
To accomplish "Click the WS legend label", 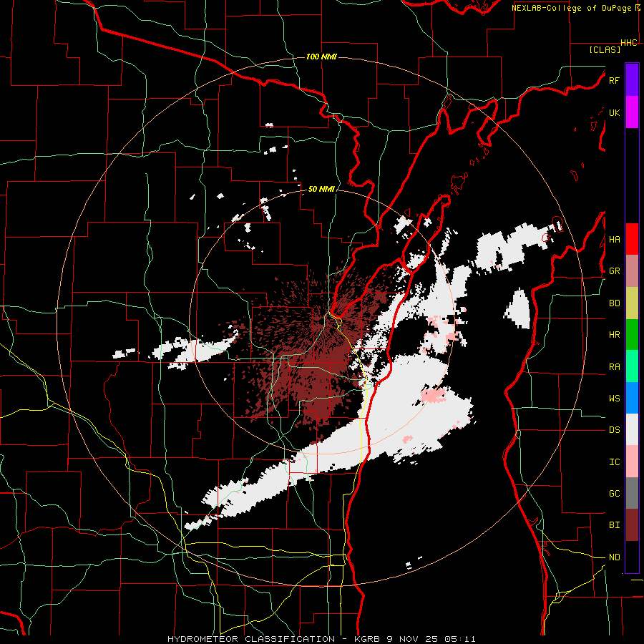I will [614, 399].
